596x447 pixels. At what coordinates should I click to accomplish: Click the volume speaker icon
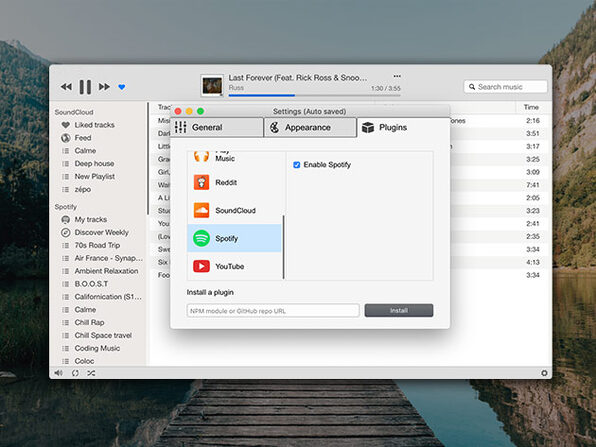pos(59,373)
